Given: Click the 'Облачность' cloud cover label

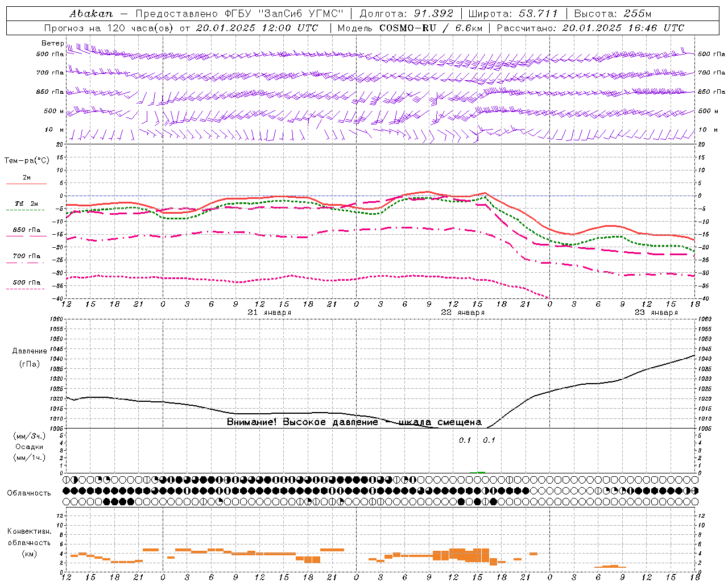Looking at the screenshot, I should tap(29, 493).
